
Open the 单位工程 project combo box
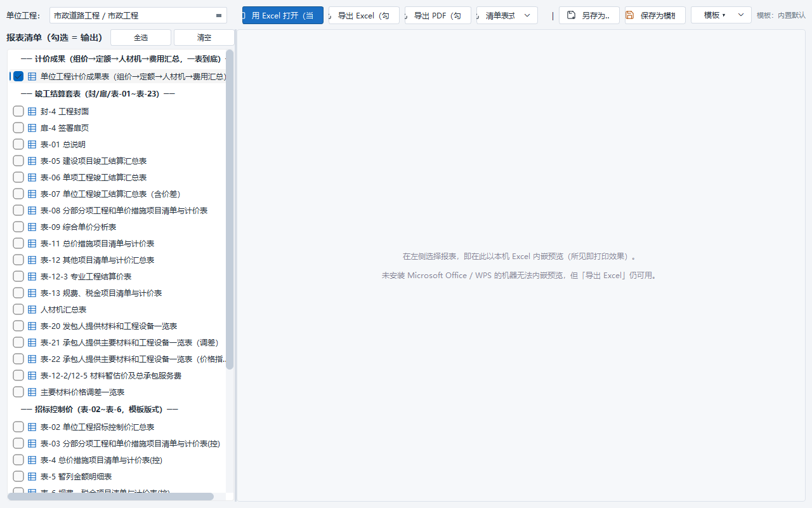(138, 15)
